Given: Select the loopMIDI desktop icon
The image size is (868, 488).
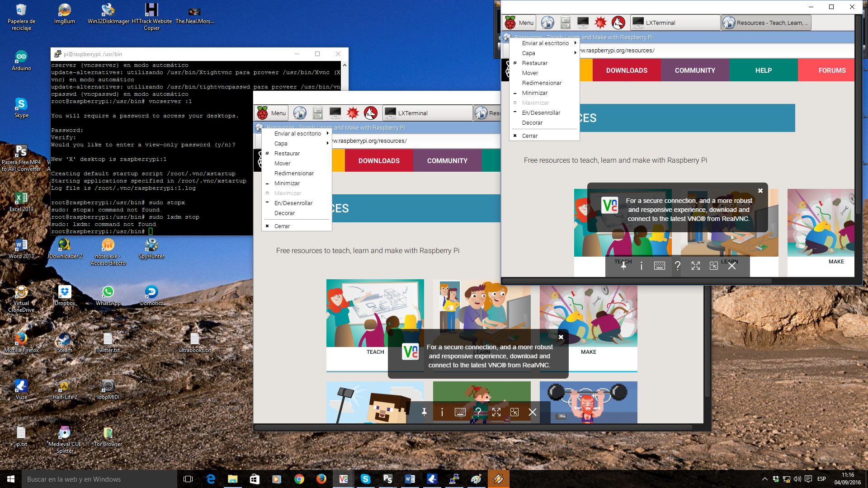Looking at the screenshot, I should tap(108, 389).
